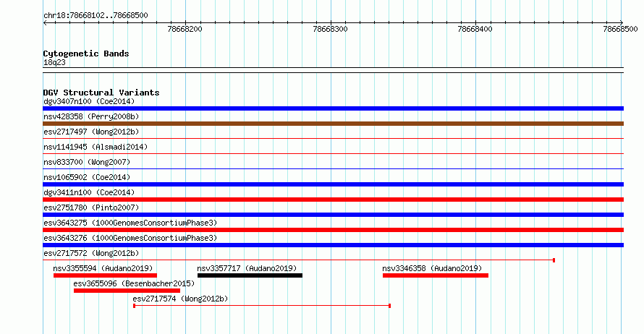Viewport: 644px width, 334px height.
Task: Click the dgv3407n100 (Coe2014) blue variant bar
Action: tap(333, 108)
